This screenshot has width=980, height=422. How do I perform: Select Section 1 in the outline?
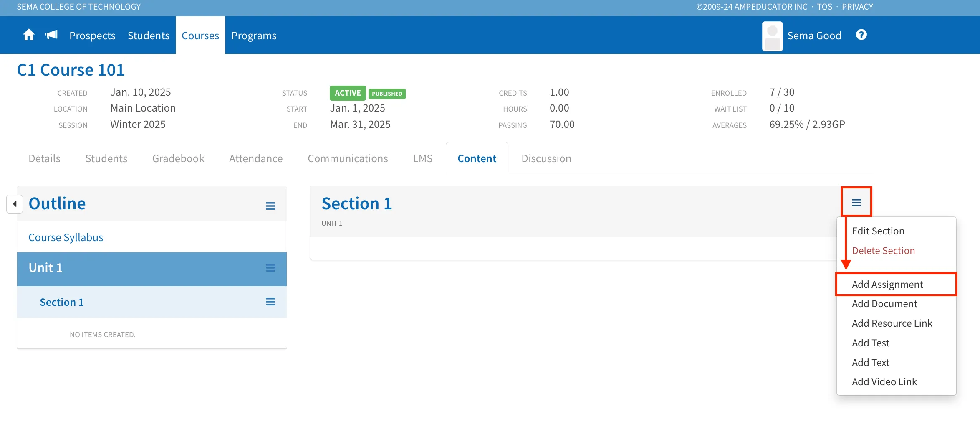point(62,302)
